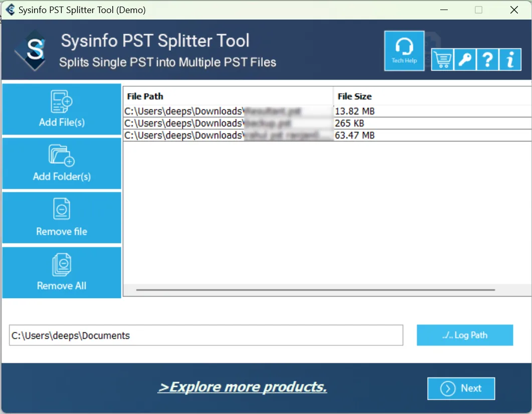Click the File Path column header
Viewport: 532px width, 414px height.
[228, 96]
